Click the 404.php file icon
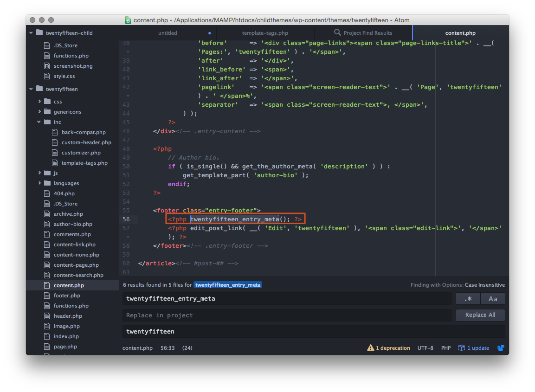This screenshot has height=392, width=535. (x=47, y=193)
